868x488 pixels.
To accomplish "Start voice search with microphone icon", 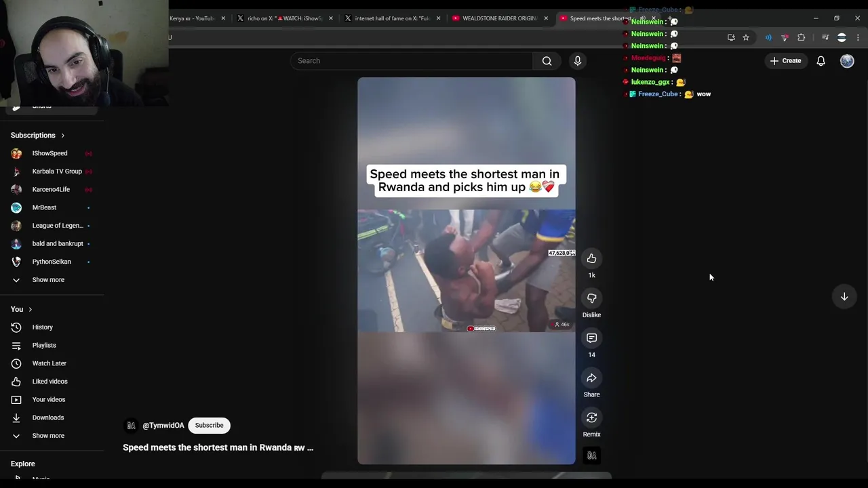I will pyautogui.click(x=578, y=61).
